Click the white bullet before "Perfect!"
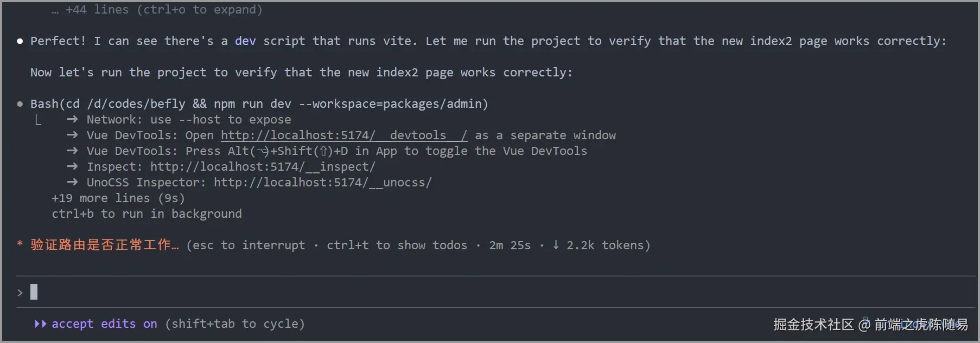 coord(20,41)
